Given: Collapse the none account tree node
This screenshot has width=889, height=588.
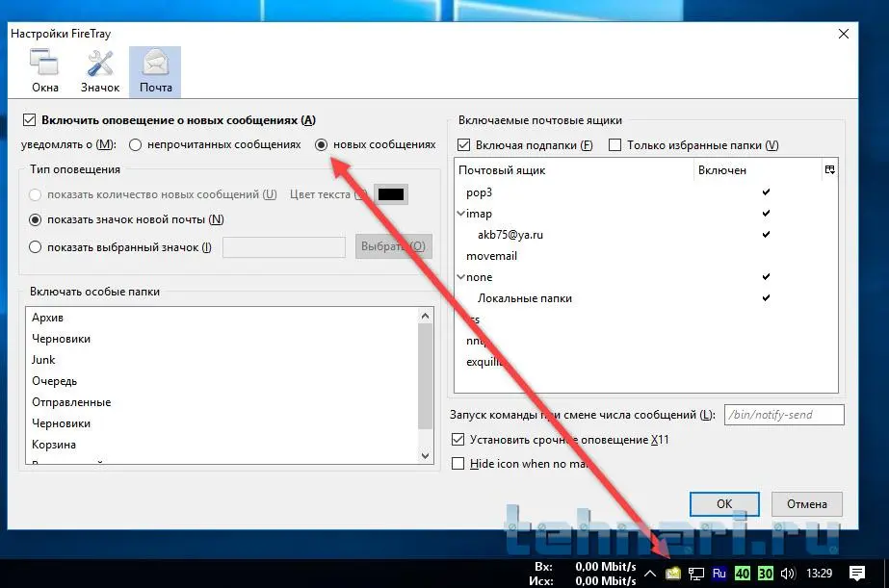Looking at the screenshot, I should click(x=461, y=277).
